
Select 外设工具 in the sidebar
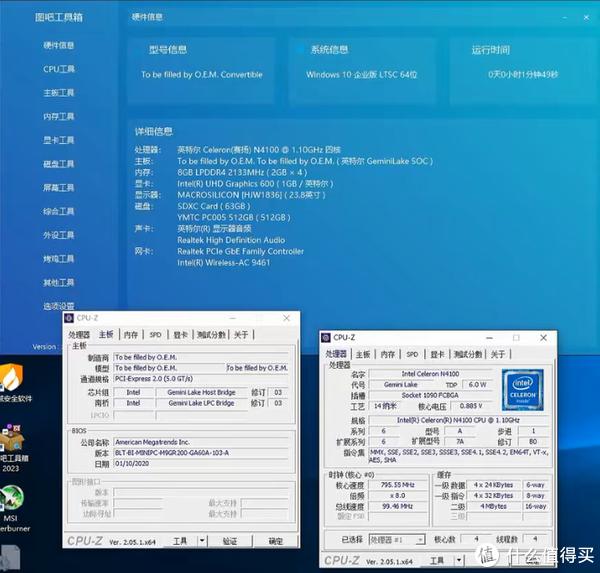click(x=59, y=235)
